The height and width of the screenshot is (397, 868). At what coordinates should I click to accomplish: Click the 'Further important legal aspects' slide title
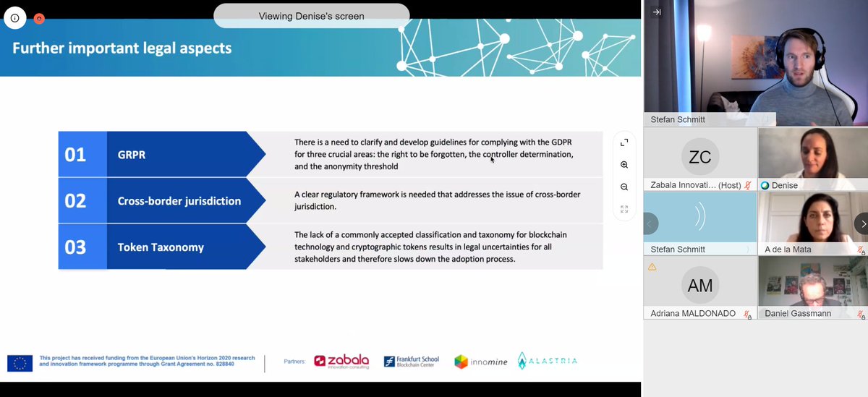pos(122,48)
